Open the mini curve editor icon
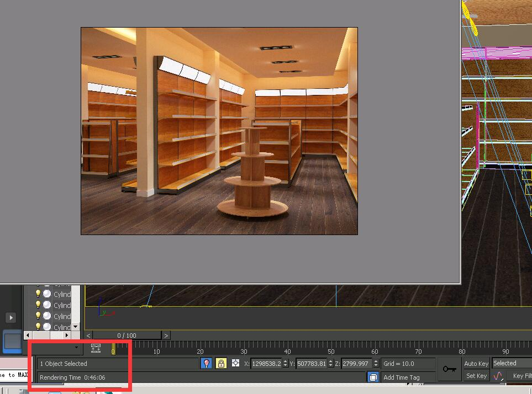 (499, 376)
